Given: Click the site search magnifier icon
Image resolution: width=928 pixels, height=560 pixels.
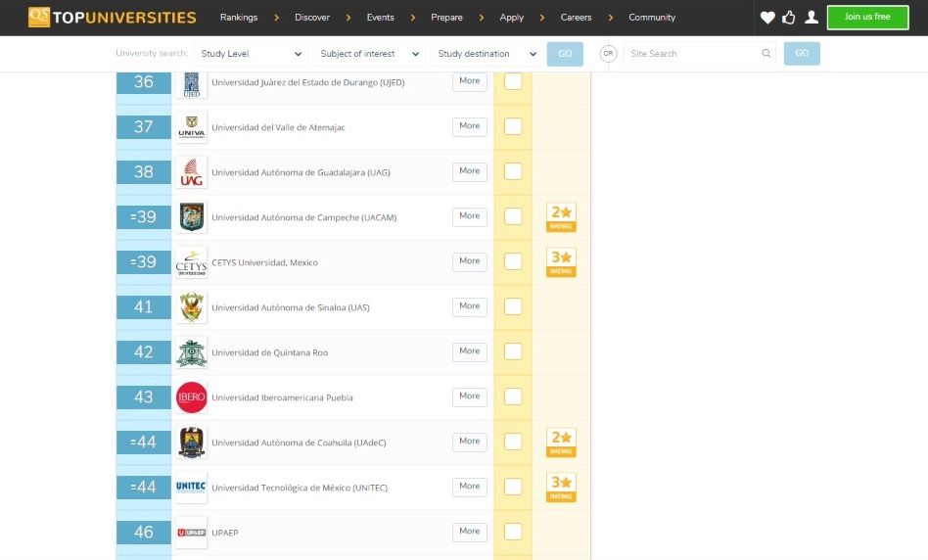Looking at the screenshot, I should tap(766, 53).
